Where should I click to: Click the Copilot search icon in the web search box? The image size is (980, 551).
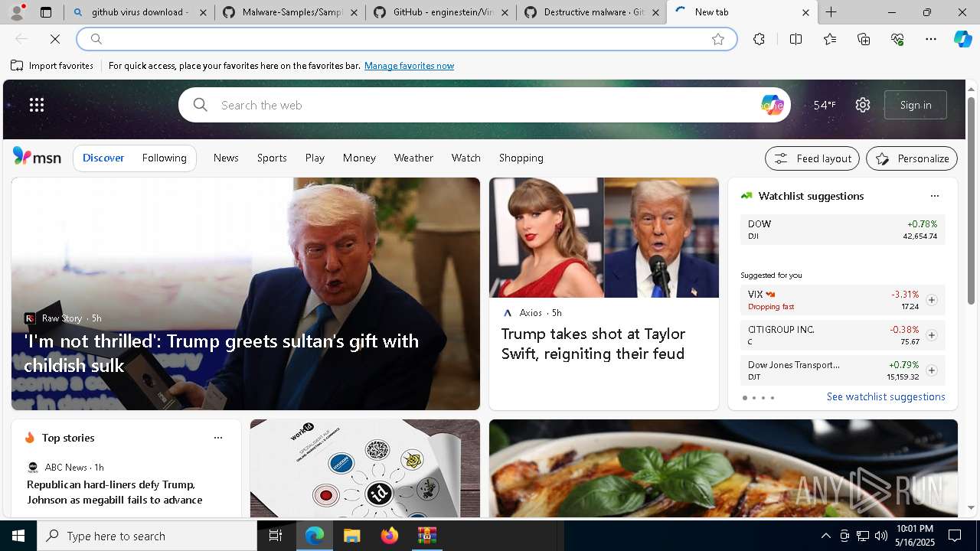click(x=772, y=105)
